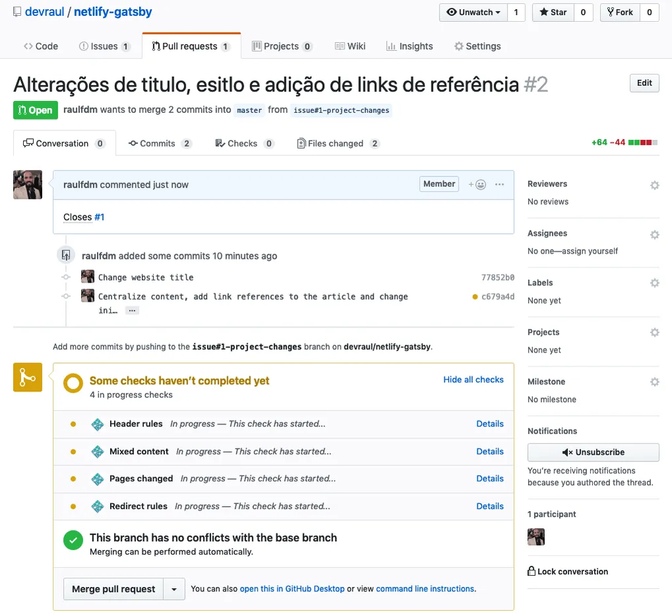Screen dimensions: 672x616
Task: Open Details for Mixed content check
Action: pyautogui.click(x=490, y=452)
